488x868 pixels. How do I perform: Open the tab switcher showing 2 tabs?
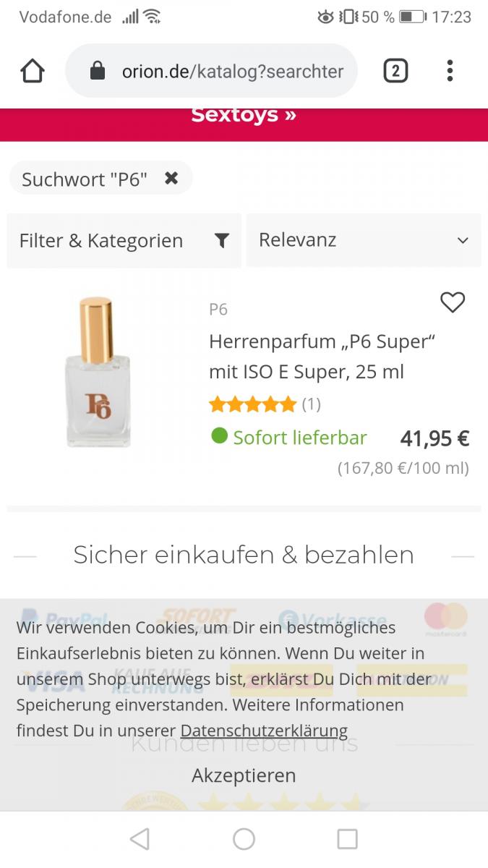pyautogui.click(x=395, y=71)
